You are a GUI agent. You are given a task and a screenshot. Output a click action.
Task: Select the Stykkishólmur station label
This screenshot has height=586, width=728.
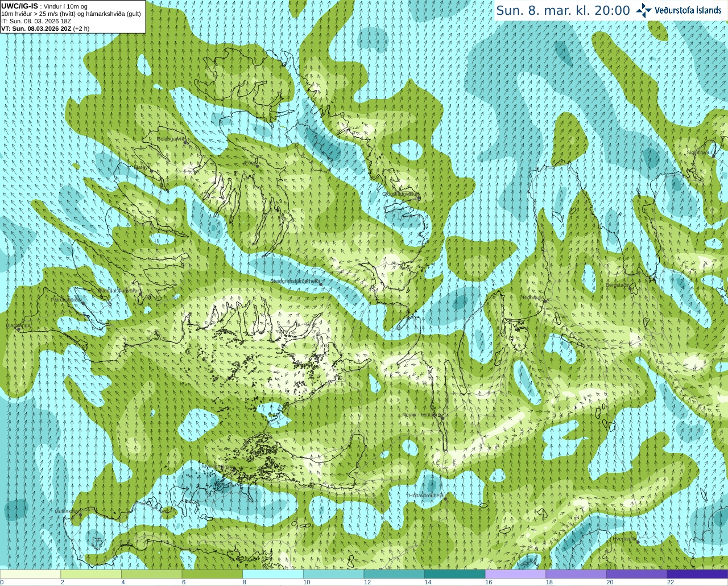tap(217, 467)
